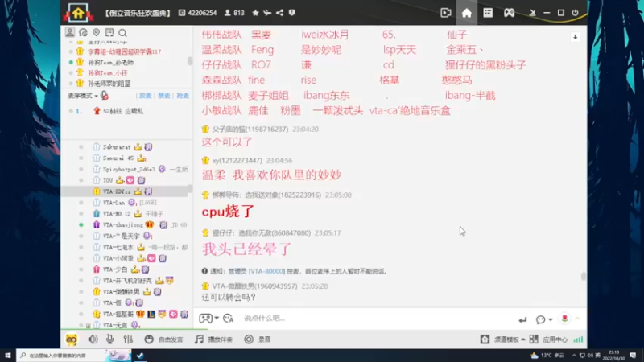Click the location pin icon tab
Viewport: 644px width, 362px height.
coord(96,32)
